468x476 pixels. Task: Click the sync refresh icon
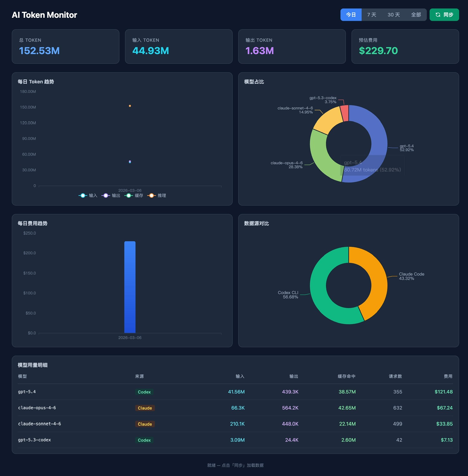(x=438, y=15)
